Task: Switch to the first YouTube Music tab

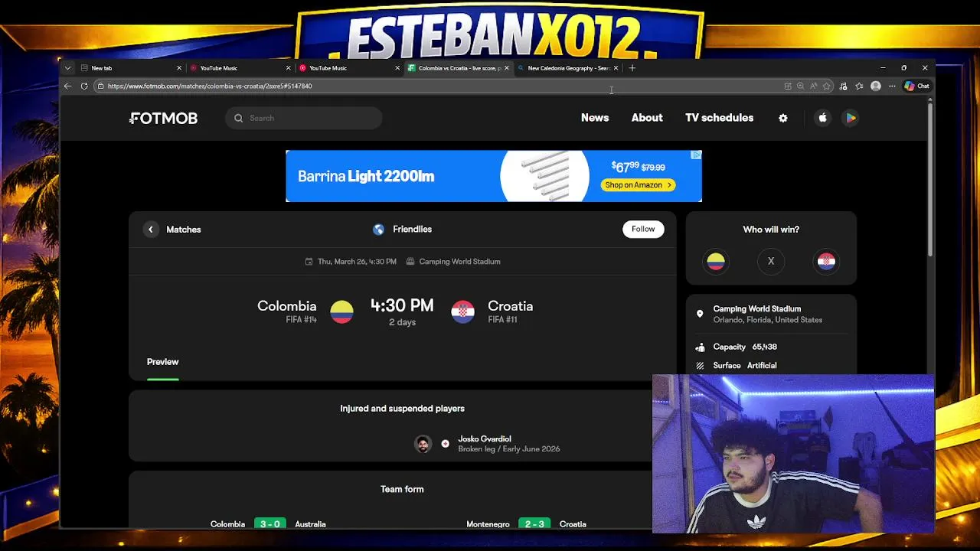Action: pyautogui.click(x=239, y=68)
